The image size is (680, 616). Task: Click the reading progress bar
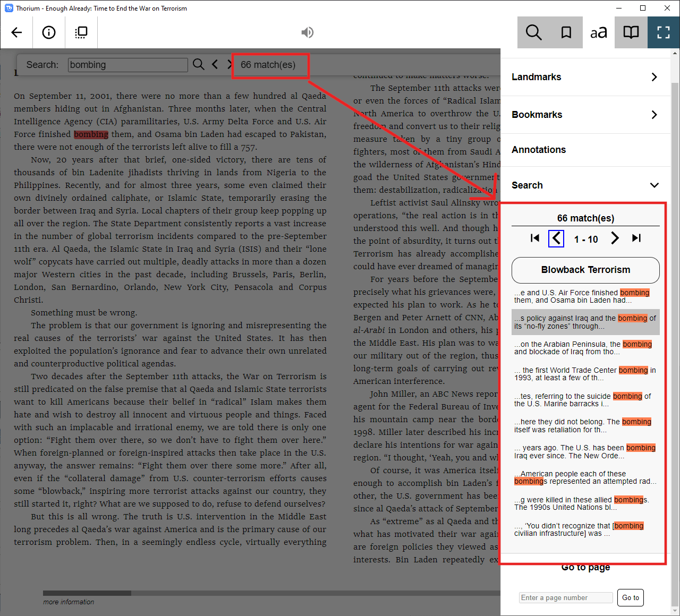(x=271, y=593)
